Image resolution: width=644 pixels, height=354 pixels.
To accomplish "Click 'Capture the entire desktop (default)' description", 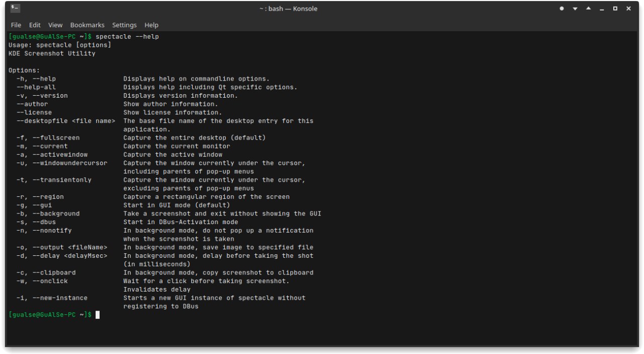I will pos(195,138).
